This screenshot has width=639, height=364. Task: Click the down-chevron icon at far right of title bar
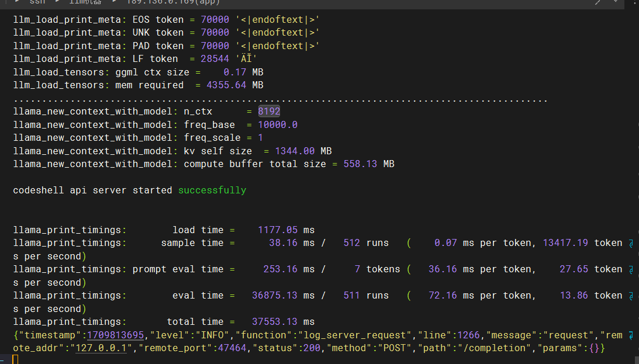click(616, 1)
